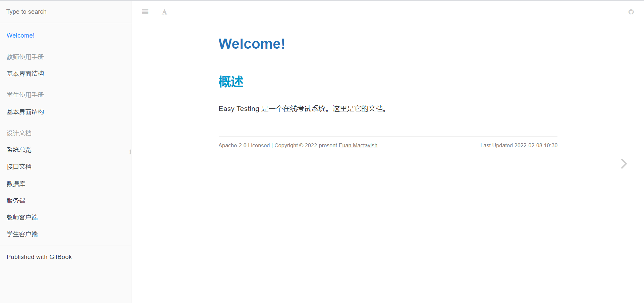The height and width of the screenshot is (303, 644).
Task: Grab the sidebar splitter handle
Action: point(130,152)
